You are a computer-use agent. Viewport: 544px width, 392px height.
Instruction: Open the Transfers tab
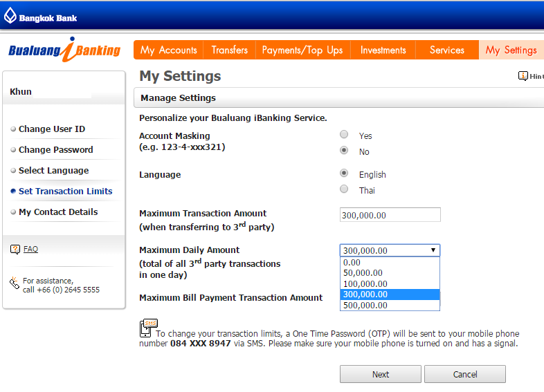230,50
